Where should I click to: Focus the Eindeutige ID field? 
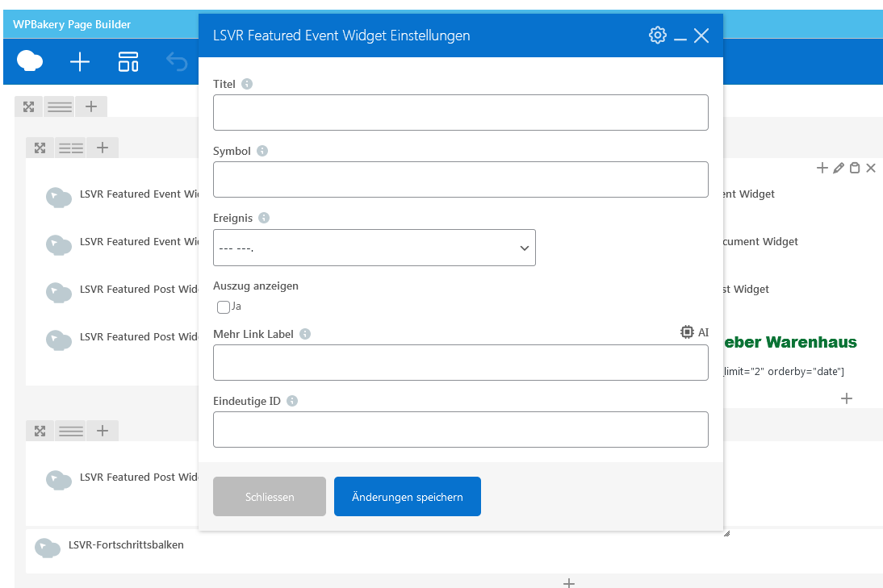pos(460,429)
